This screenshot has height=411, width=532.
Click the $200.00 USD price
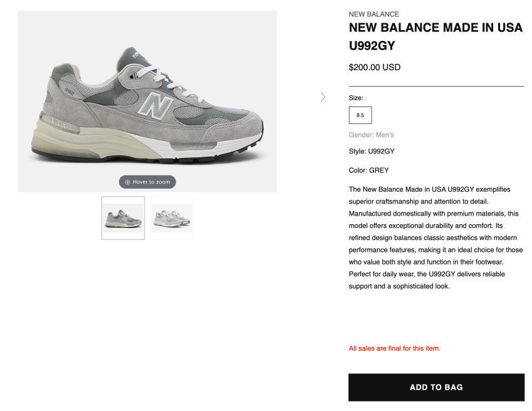(x=375, y=68)
